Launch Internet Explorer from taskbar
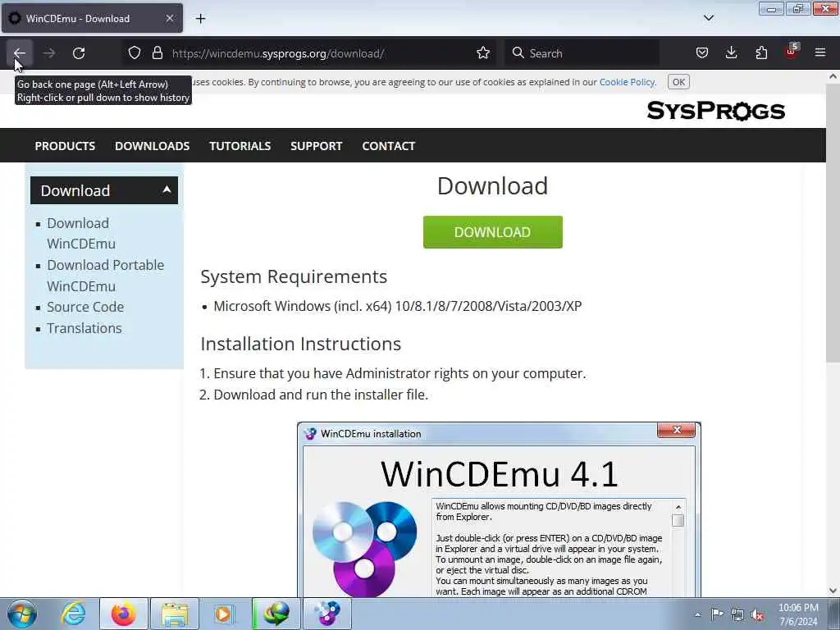This screenshot has width=840, height=630. pos(72,614)
